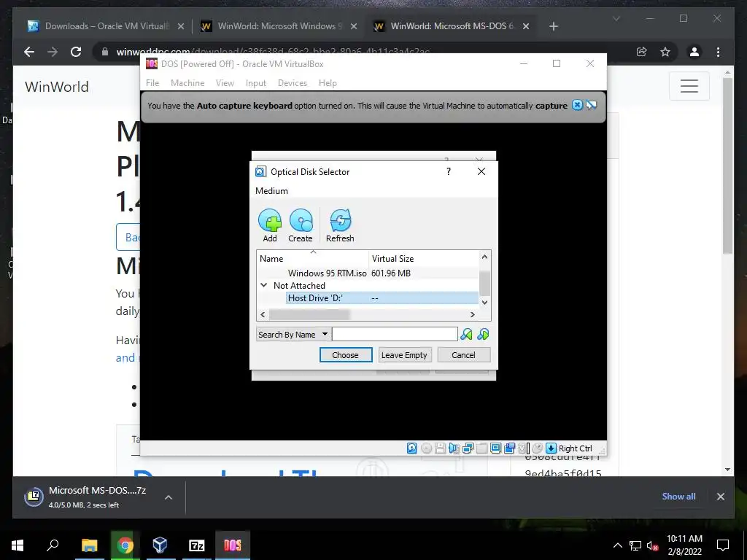
Task: Click the floppy disk status bar icon
Action: coord(440,448)
